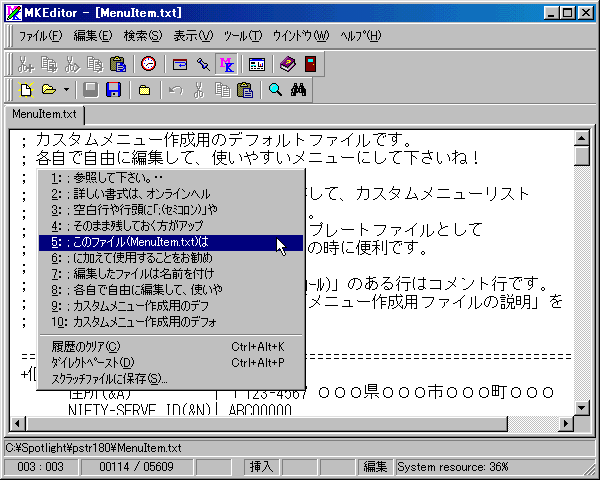The width and height of the screenshot is (600, 480).
Task: Click the first comment line in editor
Action: coord(217,140)
